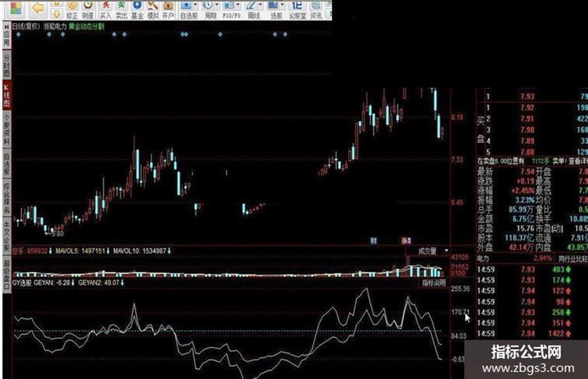
Task: Click the 市盈 15.76 value
Action: point(525,228)
